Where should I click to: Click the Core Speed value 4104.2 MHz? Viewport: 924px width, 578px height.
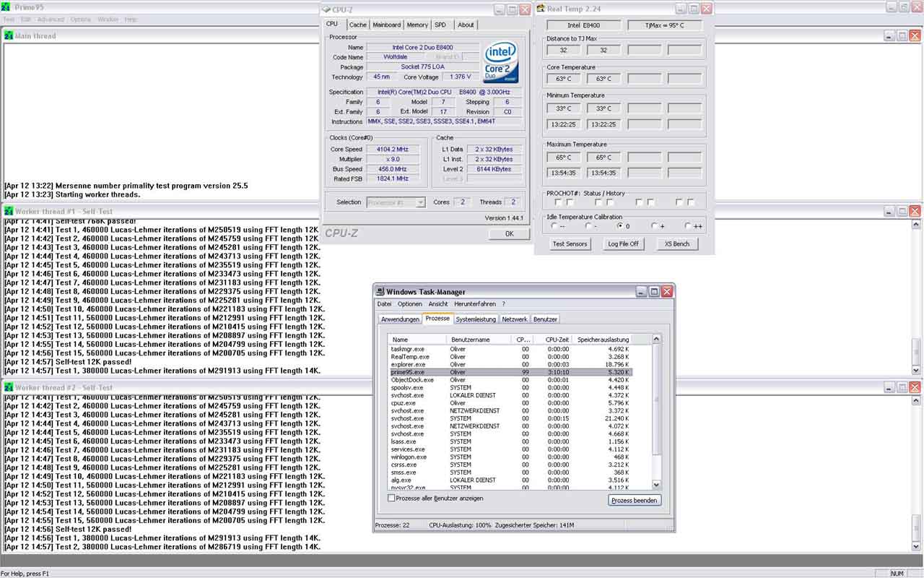coord(392,149)
